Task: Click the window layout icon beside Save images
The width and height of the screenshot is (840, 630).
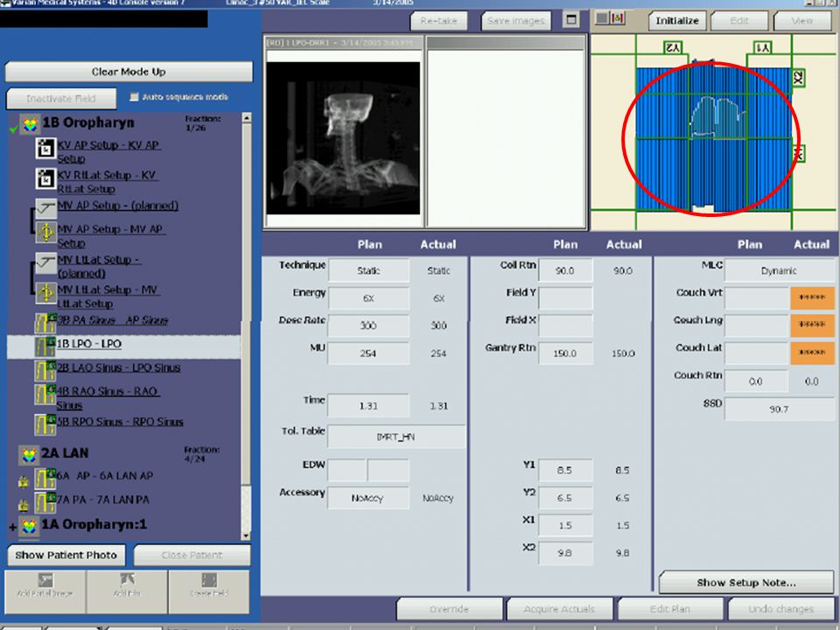Action: (571, 20)
